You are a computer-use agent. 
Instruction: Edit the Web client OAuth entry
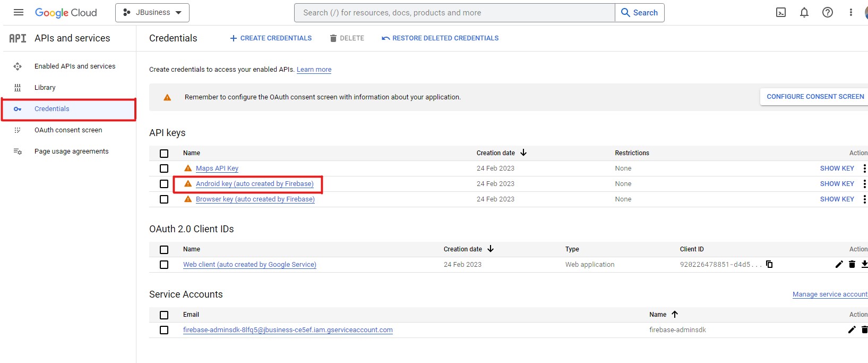click(x=839, y=265)
